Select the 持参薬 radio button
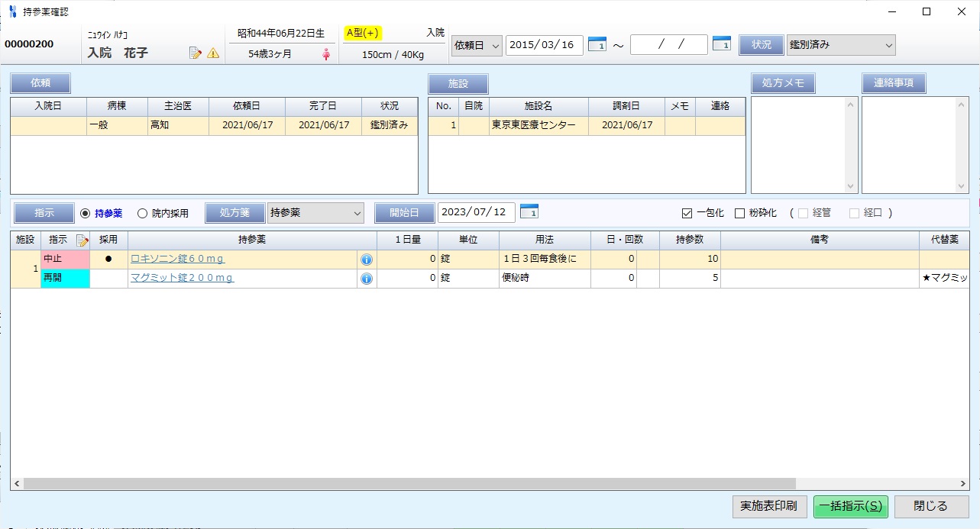This screenshot has height=529, width=980. [x=86, y=213]
